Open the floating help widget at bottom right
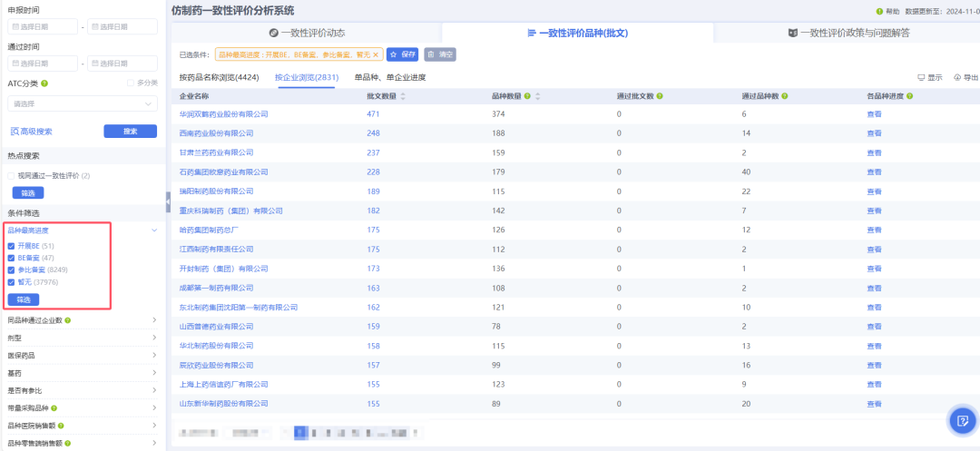Image resolution: width=980 pixels, height=451 pixels. pyautogui.click(x=961, y=421)
